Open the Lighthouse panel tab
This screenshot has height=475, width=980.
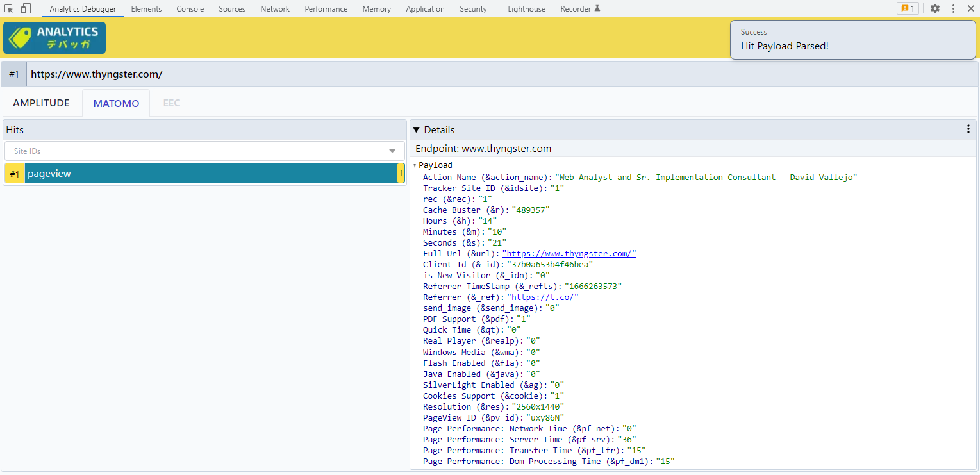coord(526,9)
